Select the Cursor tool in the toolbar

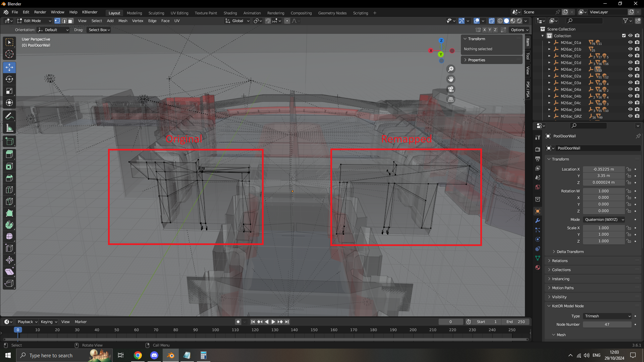coord(9,54)
